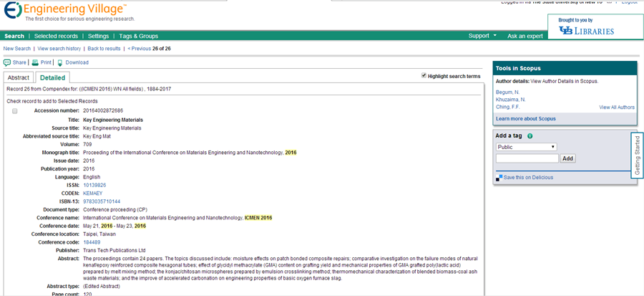The image size is (644, 296).
Task: Open Tags & Groups menu item
Action: coord(138,36)
